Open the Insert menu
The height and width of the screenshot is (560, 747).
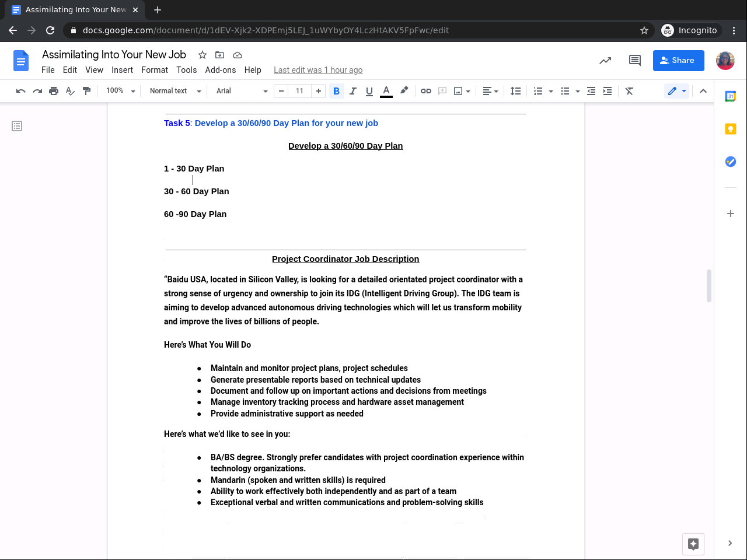coord(122,70)
